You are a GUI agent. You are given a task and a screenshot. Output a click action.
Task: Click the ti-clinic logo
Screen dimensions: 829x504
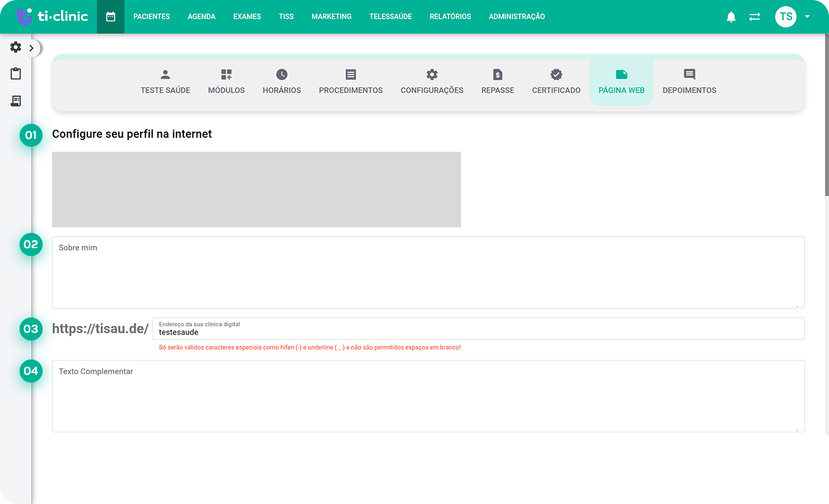coord(52,16)
